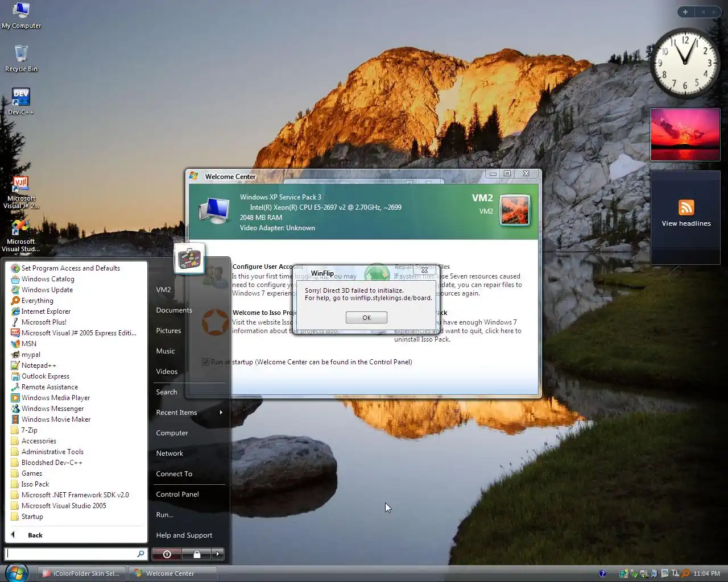The width and height of the screenshot is (728, 582).
Task: Expand the Accessories folder
Action: coord(39,441)
